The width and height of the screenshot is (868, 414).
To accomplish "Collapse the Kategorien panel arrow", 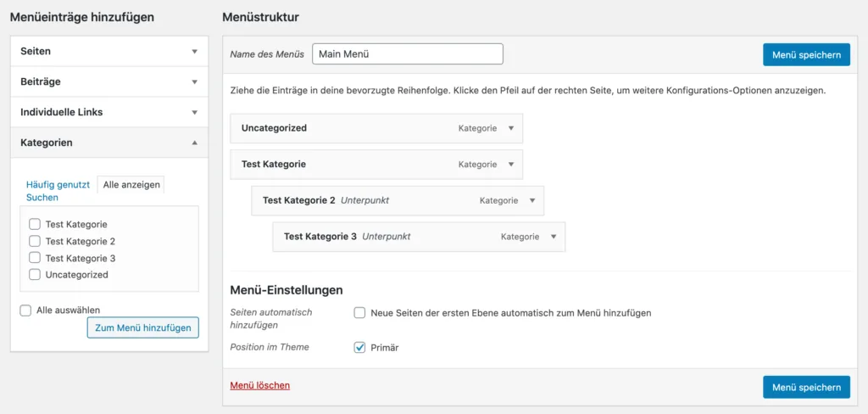I will [194, 143].
